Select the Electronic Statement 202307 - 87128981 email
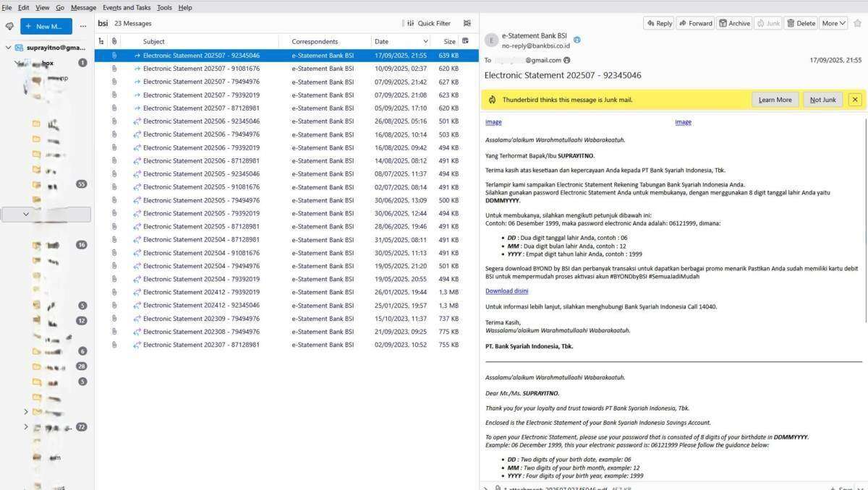 [201, 345]
